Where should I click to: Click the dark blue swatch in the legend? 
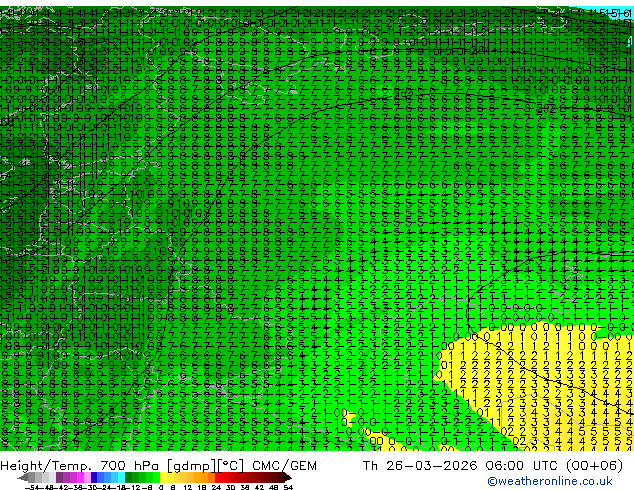(x=94, y=477)
